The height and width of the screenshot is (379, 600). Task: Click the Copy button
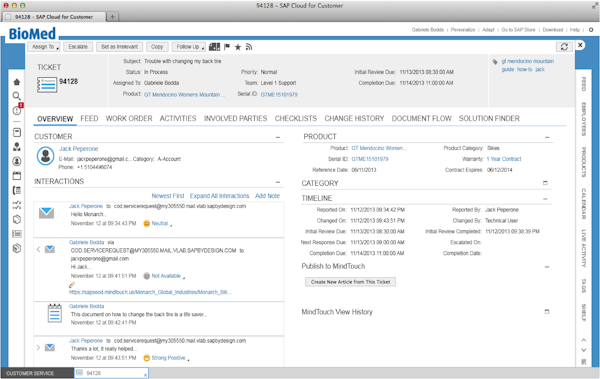pos(157,47)
